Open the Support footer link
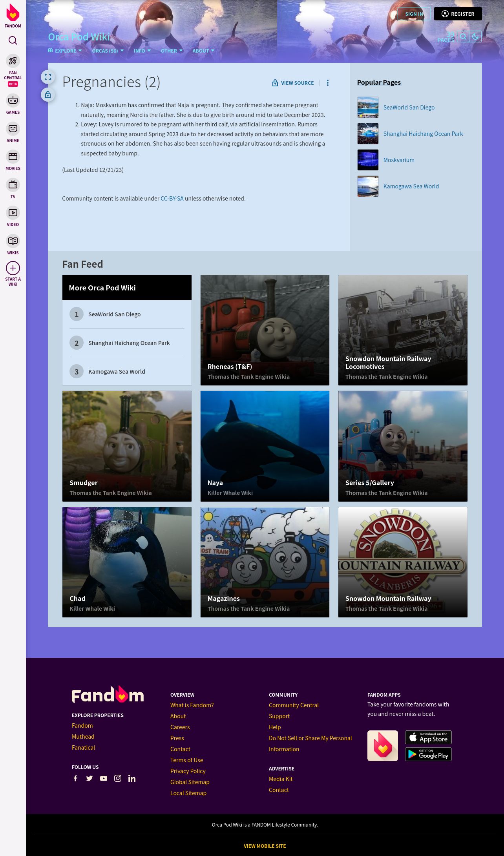 tap(279, 716)
